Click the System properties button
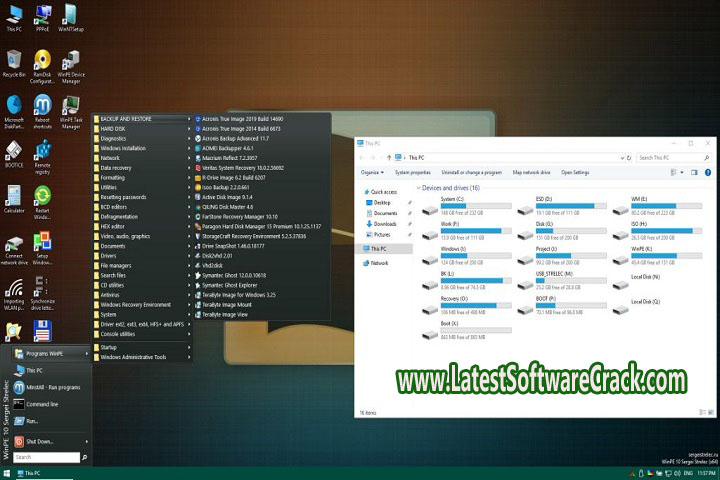The image size is (720, 480). tap(413, 172)
